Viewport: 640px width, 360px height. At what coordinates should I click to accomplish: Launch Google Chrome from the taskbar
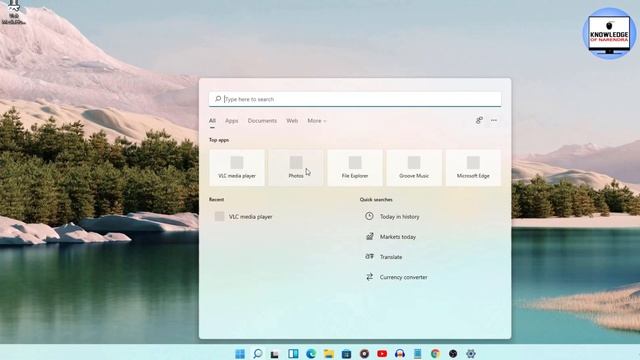tap(436, 353)
